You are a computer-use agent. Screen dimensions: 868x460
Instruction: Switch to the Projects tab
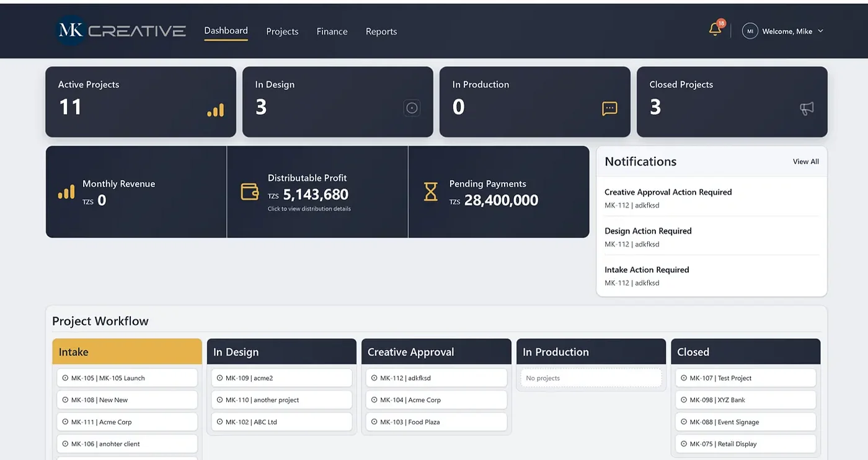282,32
